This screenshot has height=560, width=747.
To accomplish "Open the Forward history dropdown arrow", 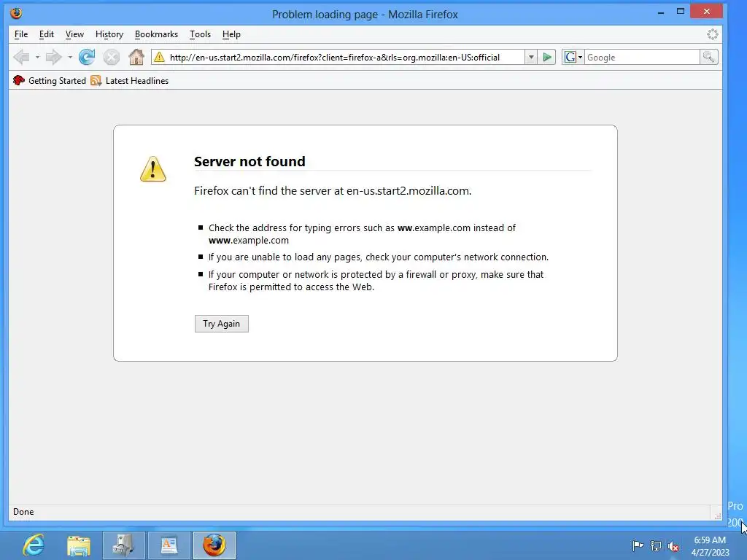I will (69, 57).
